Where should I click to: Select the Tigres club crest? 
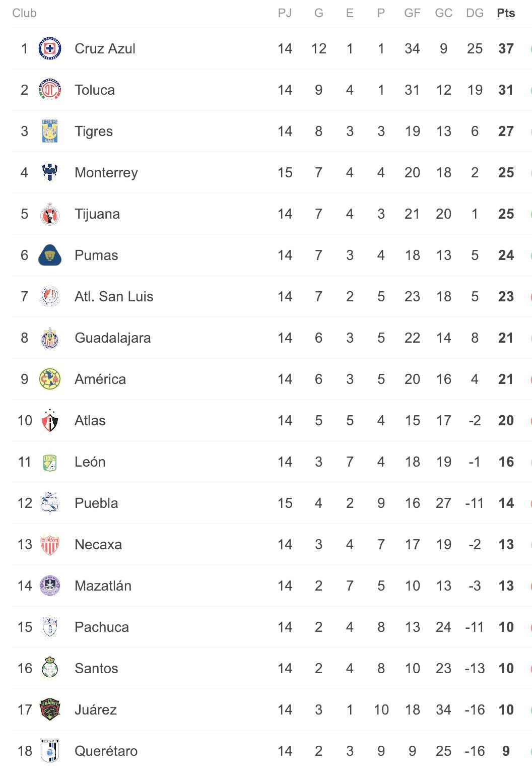tap(50, 132)
